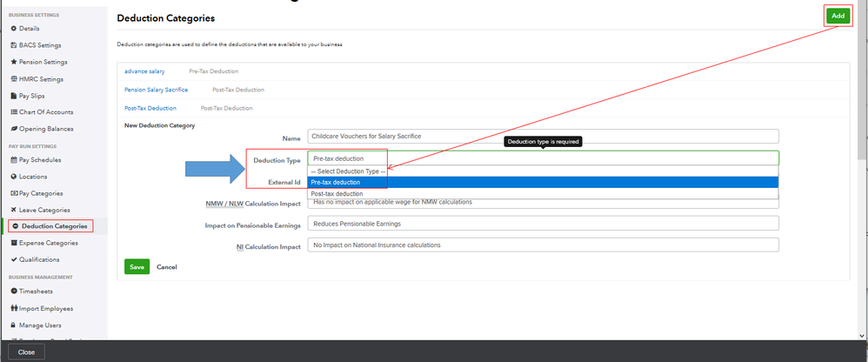Open the advance salary deduction category
Screen dimensions: 868x362
click(x=144, y=71)
